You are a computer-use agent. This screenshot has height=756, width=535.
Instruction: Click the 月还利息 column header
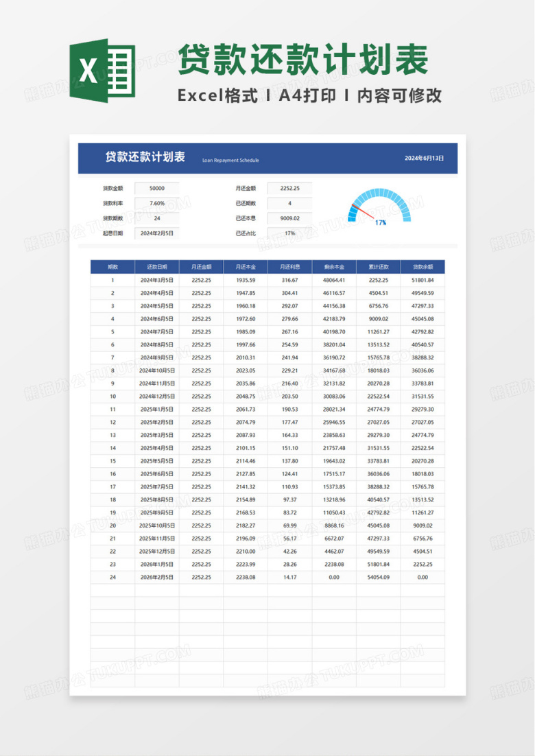290,267
